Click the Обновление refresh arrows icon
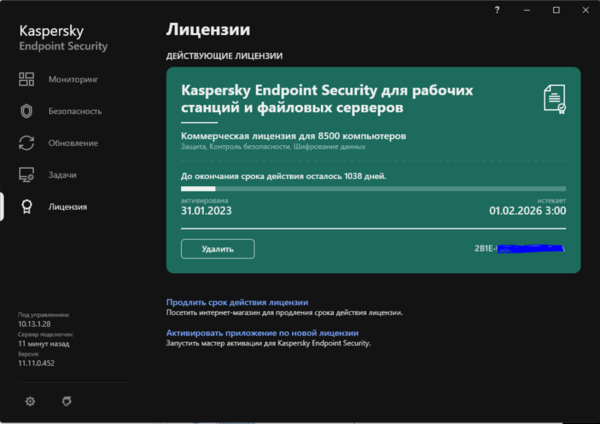 pyautogui.click(x=27, y=143)
